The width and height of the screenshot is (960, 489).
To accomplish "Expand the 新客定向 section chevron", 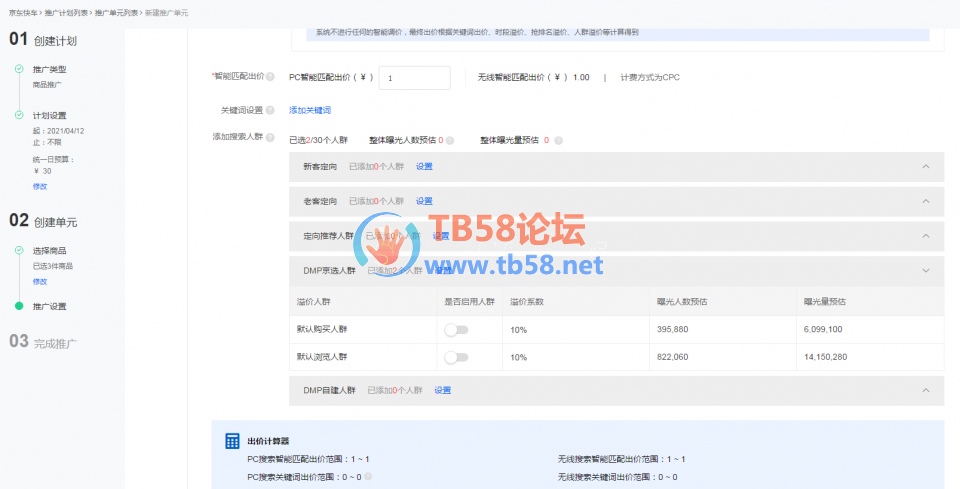I will pos(925,166).
